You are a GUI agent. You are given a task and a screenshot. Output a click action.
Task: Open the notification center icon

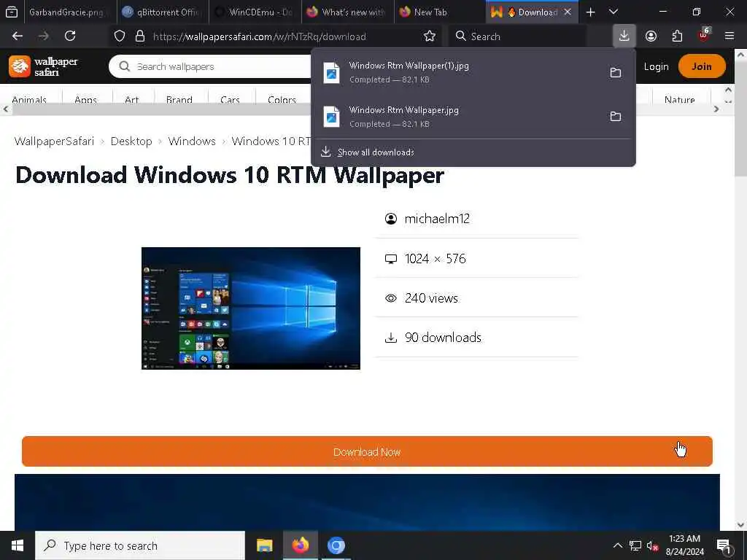pyautogui.click(x=724, y=545)
